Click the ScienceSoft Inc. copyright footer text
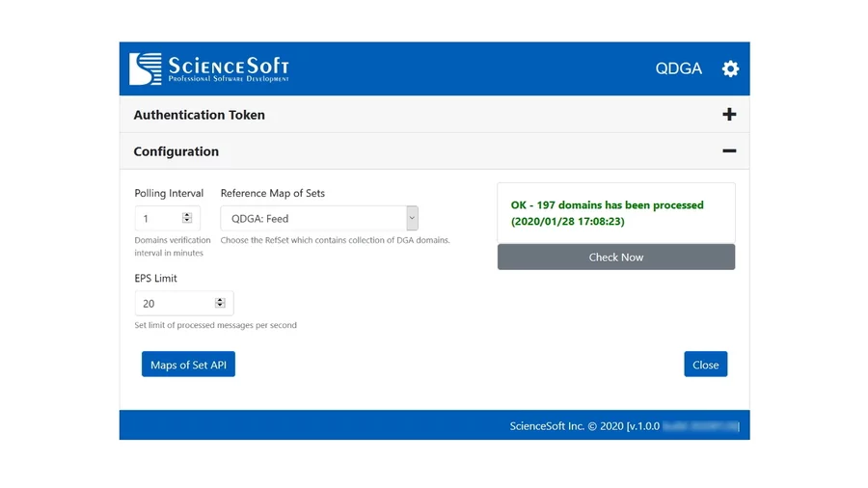This screenshot has width=868, height=488. click(582, 425)
